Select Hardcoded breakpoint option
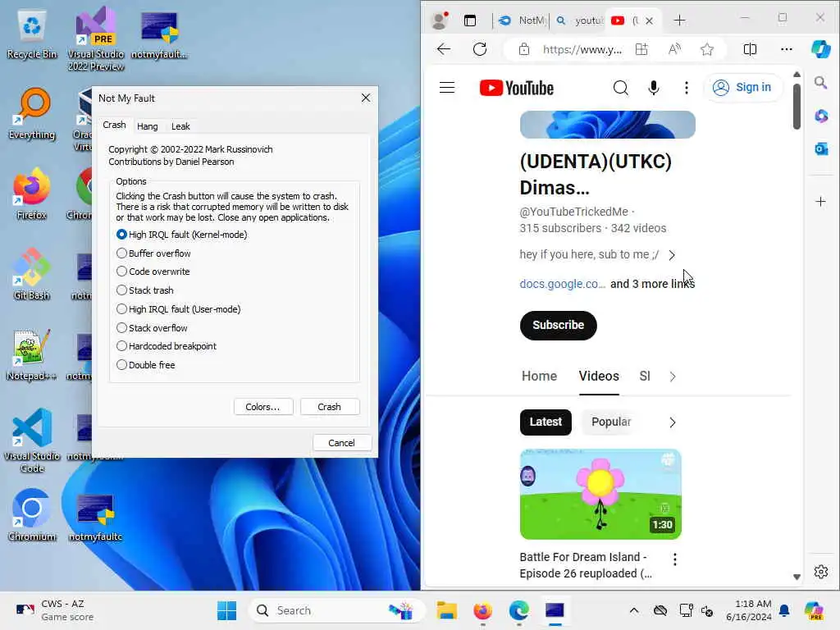 tap(166, 346)
